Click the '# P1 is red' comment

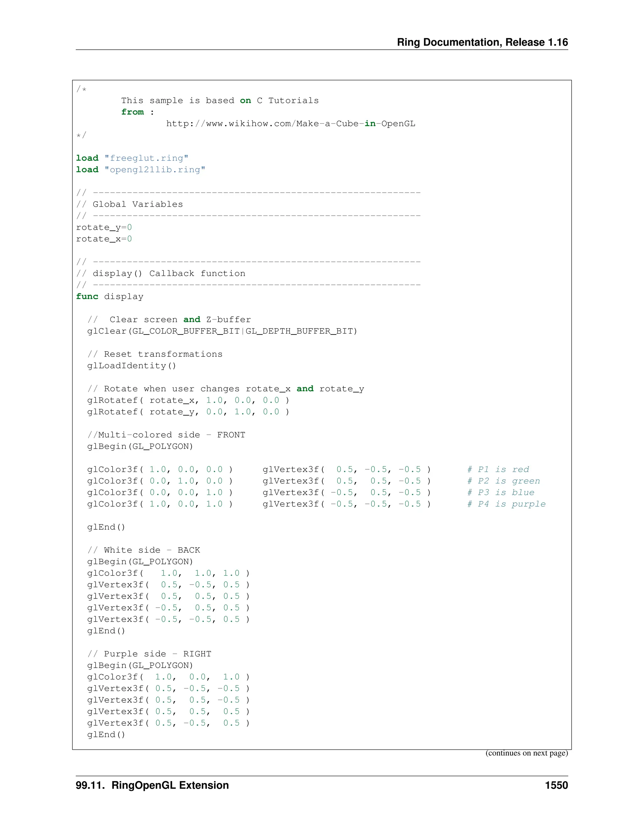coord(498,470)
